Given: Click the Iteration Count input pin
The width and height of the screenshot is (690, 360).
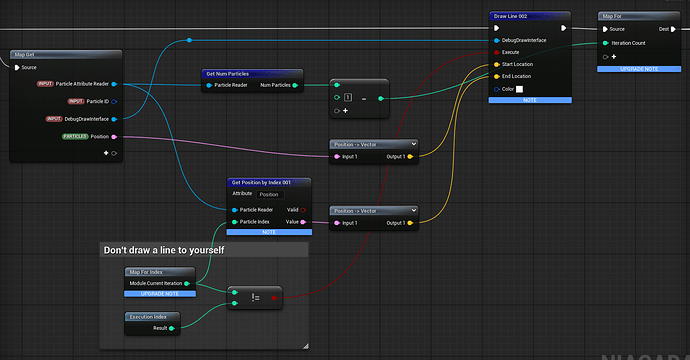Looking at the screenshot, I should click(x=605, y=43).
